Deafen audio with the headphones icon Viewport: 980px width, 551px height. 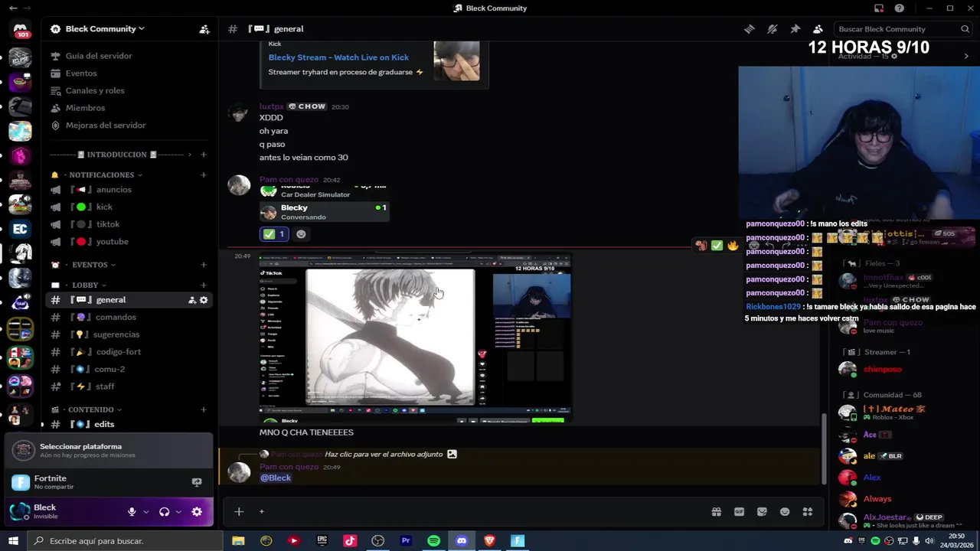tap(164, 512)
